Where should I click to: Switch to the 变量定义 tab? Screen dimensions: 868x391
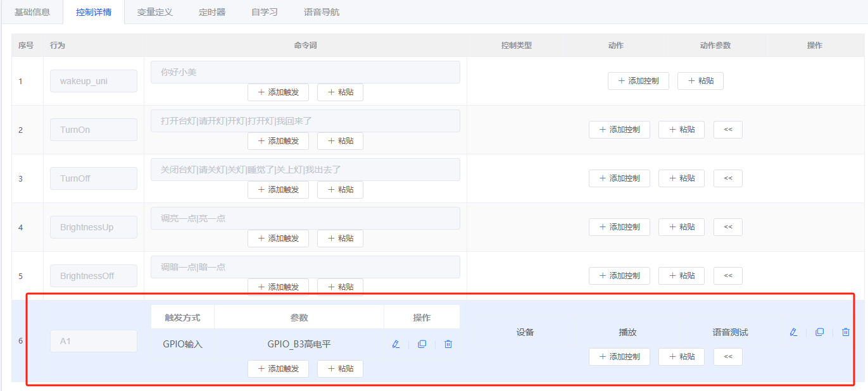(155, 12)
